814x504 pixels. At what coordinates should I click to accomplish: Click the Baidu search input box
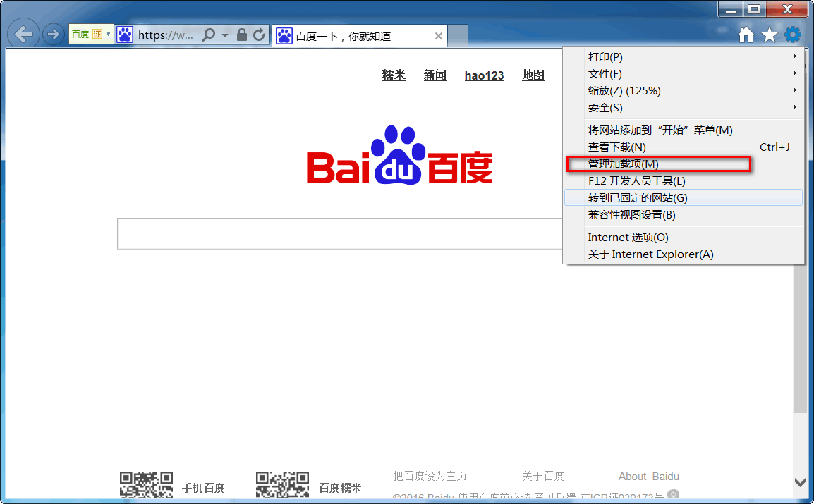[340, 234]
